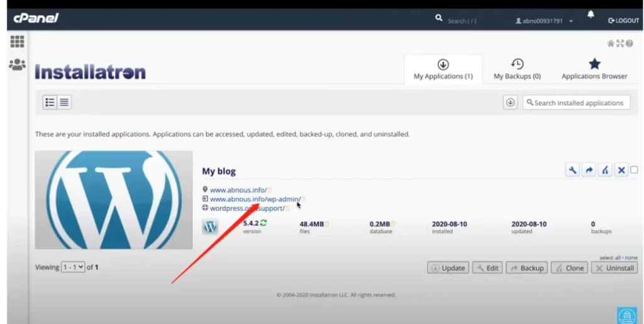Click the help question mark icon

coord(629,43)
